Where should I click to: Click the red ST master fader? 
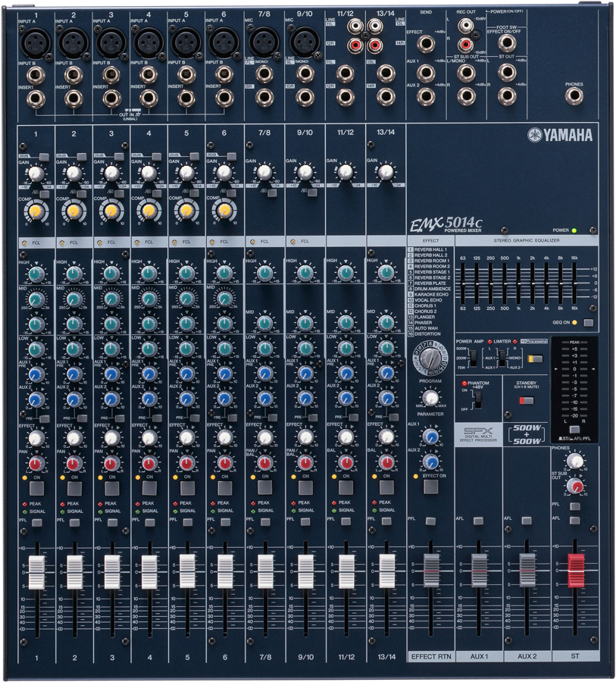point(576,570)
